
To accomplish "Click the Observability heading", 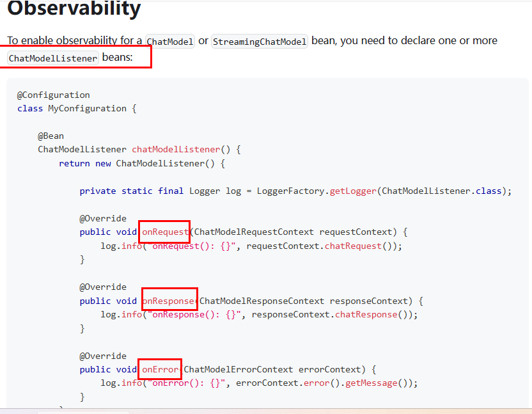I will (74, 9).
